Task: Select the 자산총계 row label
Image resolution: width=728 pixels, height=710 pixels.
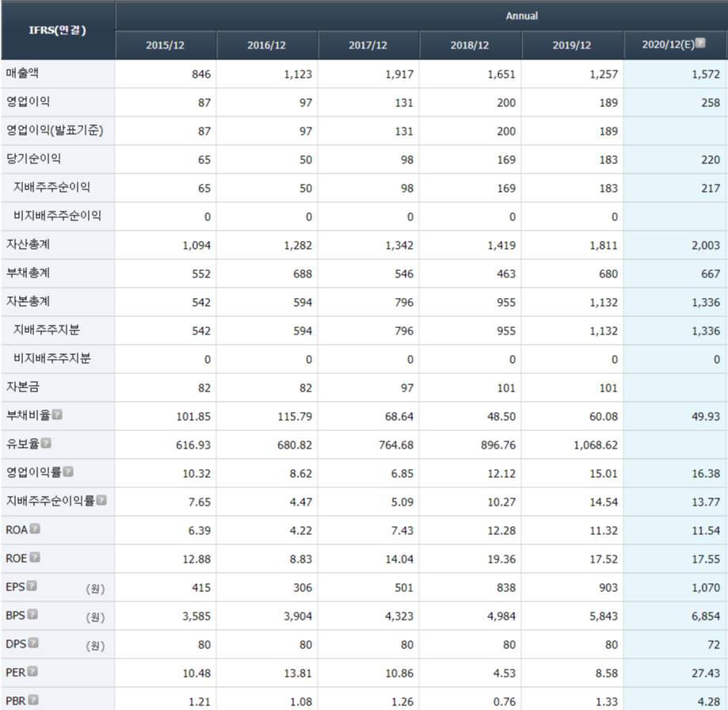Action: pos(28,244)
